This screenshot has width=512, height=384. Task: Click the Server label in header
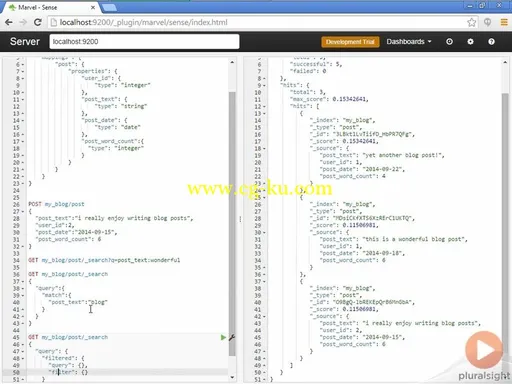coord(25,42)
